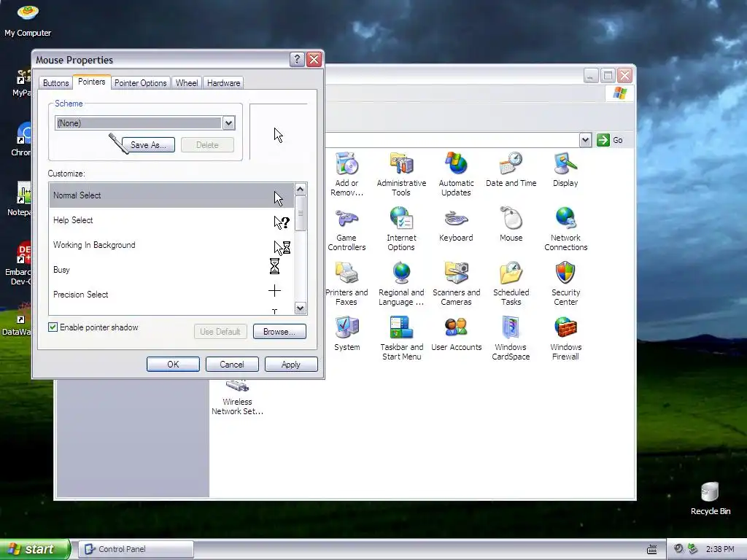
Task: Click the Save As... scheme button
Action: (x=148, y=145)
